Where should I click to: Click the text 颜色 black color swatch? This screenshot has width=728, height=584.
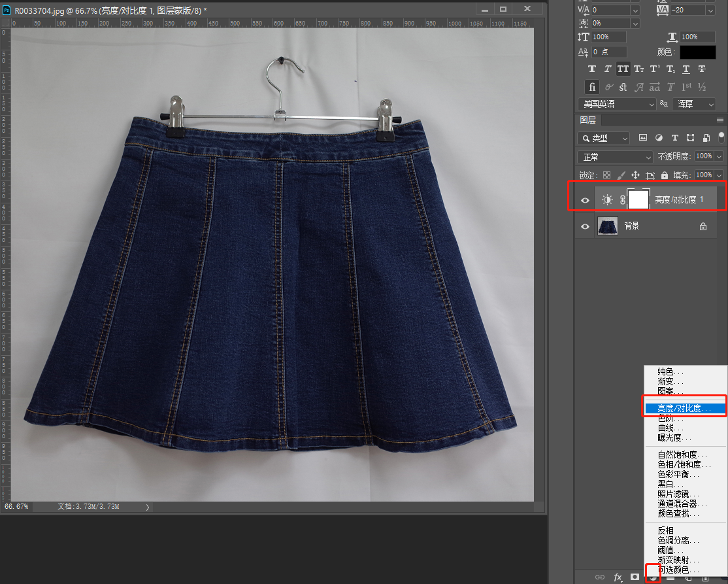tap(698, 52)
